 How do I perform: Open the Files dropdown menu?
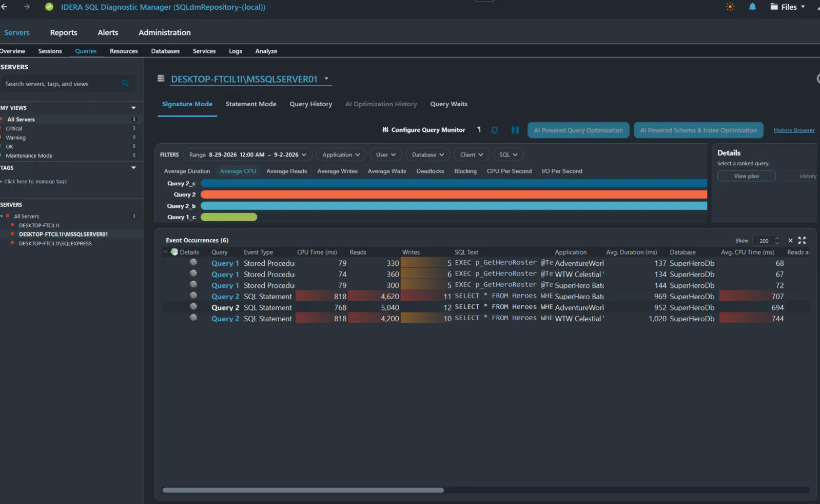[x=788, y=7]
